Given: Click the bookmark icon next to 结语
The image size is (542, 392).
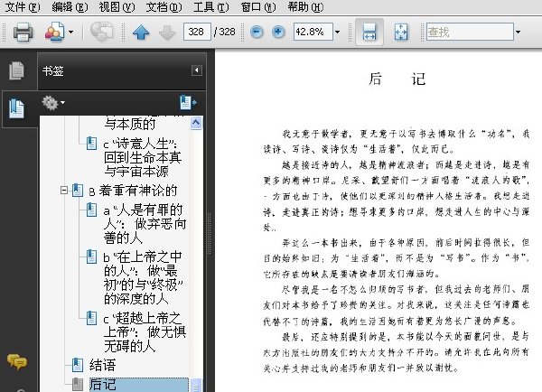Looking at the screenshot, I should pos(78,365).
